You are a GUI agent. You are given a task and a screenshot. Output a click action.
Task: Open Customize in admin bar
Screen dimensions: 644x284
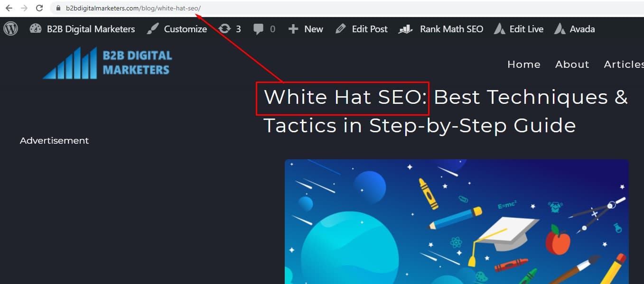(x=185, y=29)
